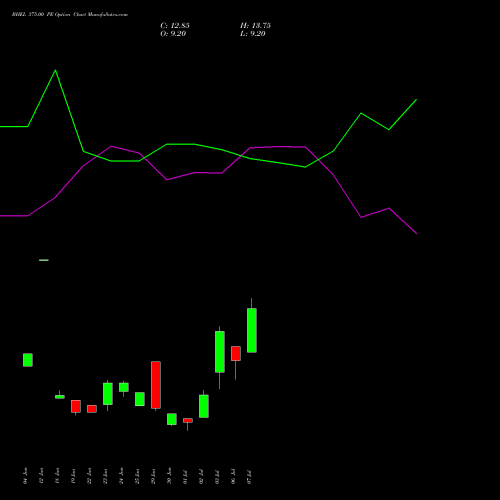The image size is (500, 500).
Task: Click the low value 'L: 9.20'
Action: point(253,34)
